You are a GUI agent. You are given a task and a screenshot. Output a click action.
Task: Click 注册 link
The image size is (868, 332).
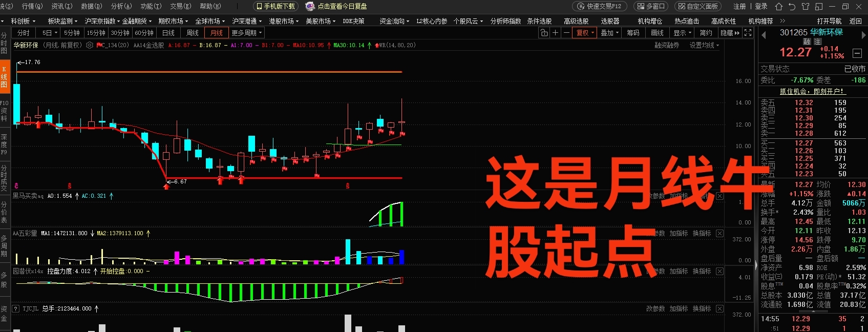(739, 6)
